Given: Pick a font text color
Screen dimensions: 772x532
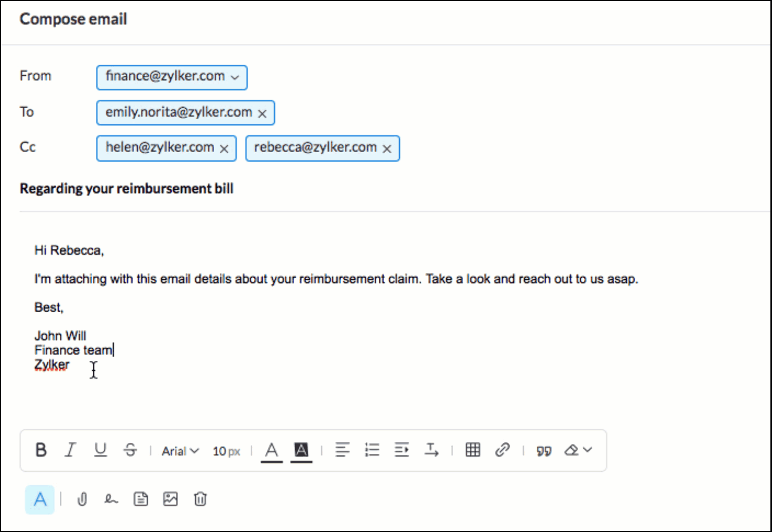Looking at the screenshot, I should pyautogui.click(x=271, y=451).
